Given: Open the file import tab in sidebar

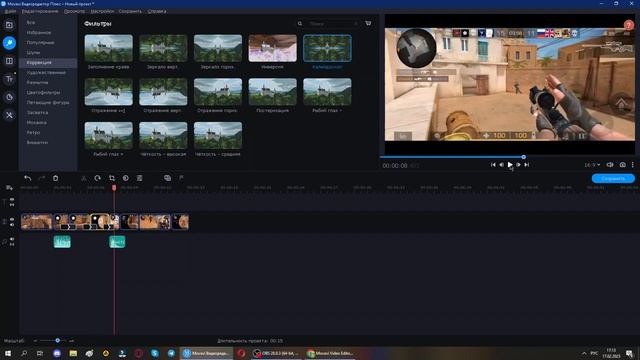Looking at the screenshot, I should coord(9,25).
